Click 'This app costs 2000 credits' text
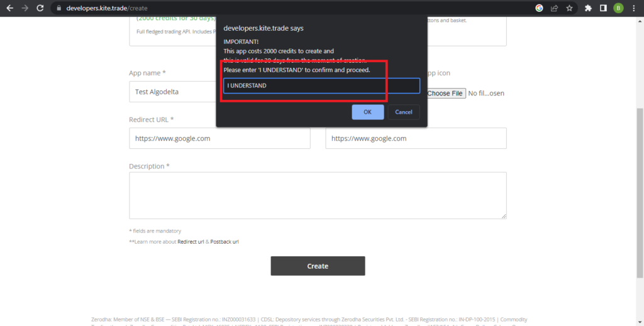The height and width of the screenshot is (326, 644). tap(279, 52)
